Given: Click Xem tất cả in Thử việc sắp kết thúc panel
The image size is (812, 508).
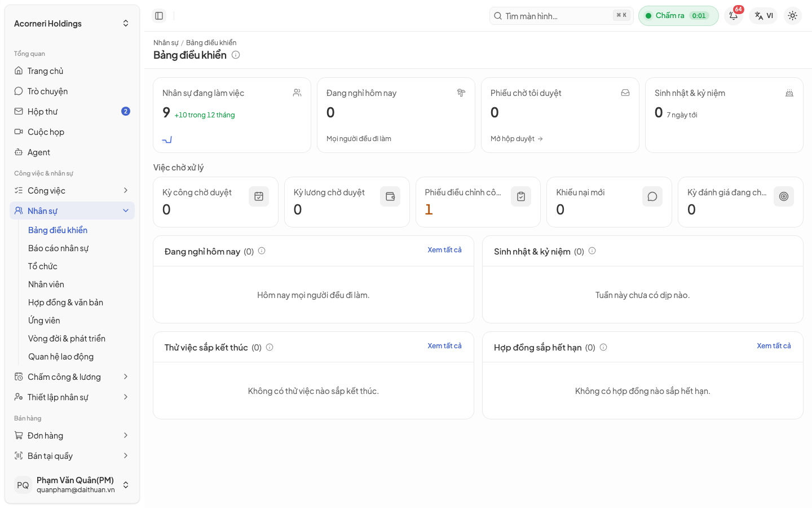Looking at the screenshot, I should (444, 345).
